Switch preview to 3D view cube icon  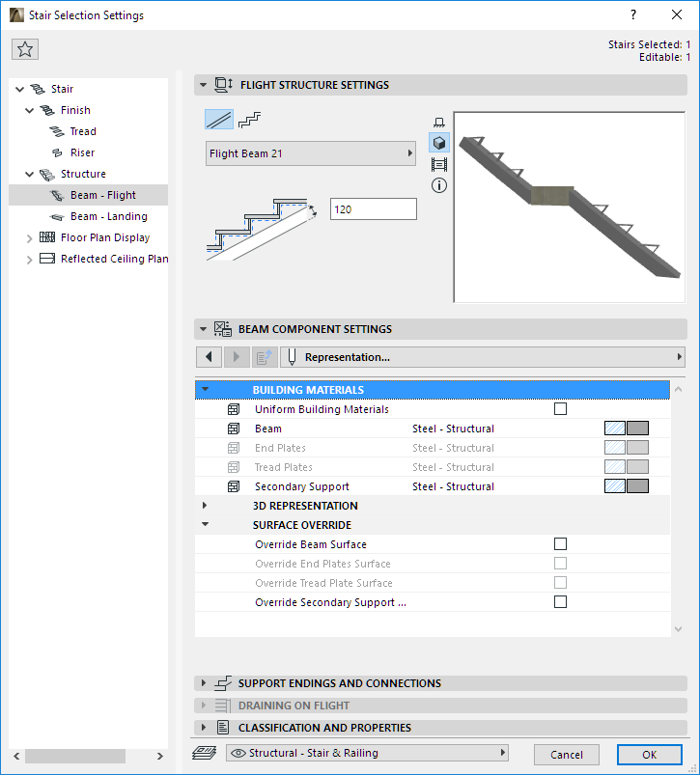[x=439, y=143]
